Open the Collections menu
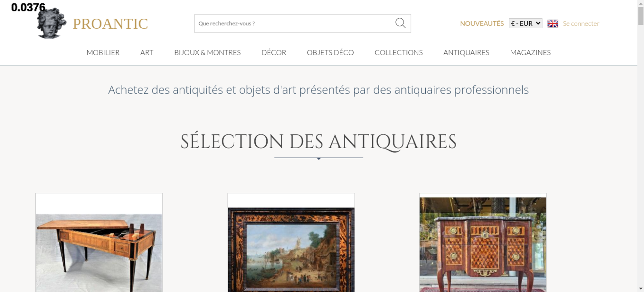The image size is (644, 292). [x=399, y=52]
